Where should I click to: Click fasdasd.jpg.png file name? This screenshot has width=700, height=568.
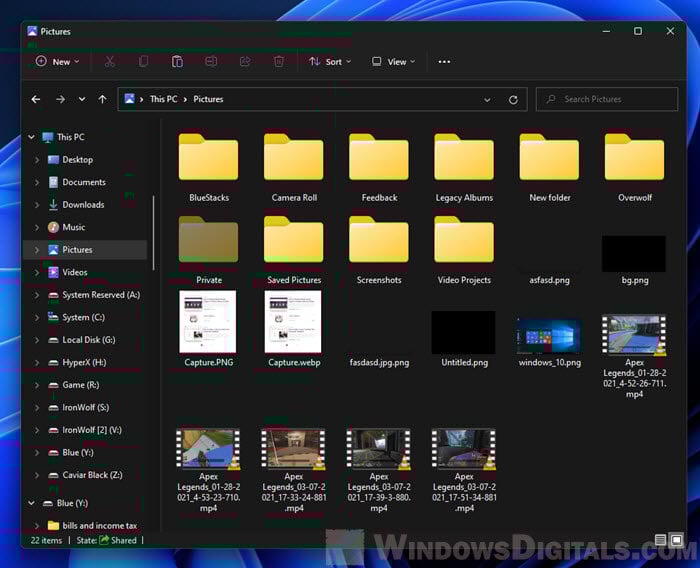[x=379, y=363]
